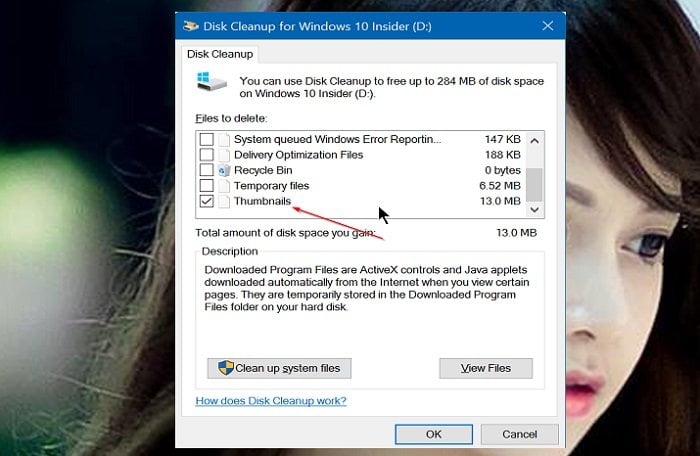Click the 188 KB size value

click(503, 155)
